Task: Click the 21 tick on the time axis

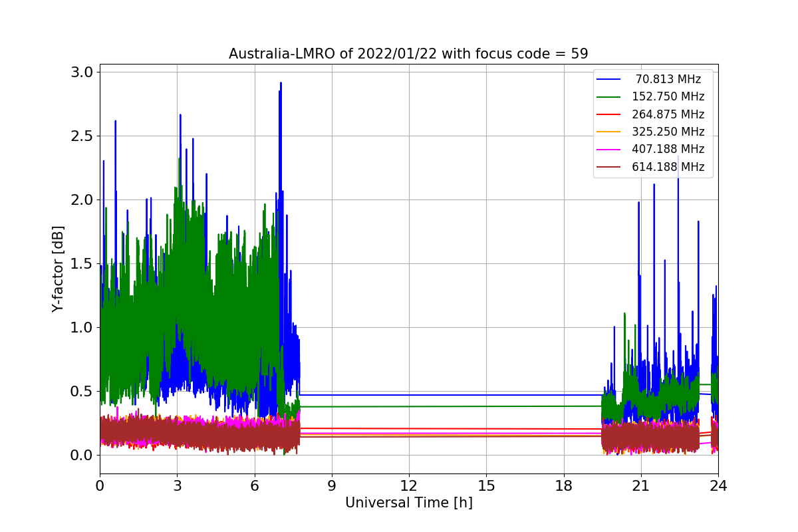Action: [x=640, y=486]
